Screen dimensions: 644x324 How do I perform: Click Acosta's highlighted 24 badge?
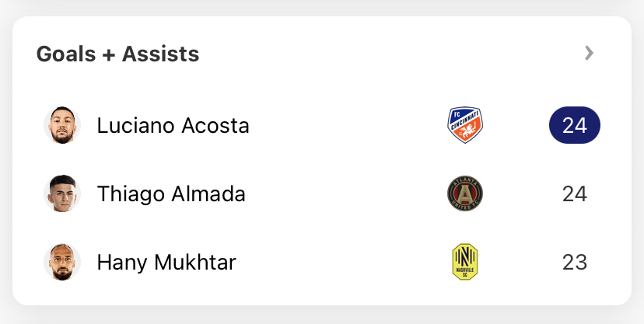click(x=575, y=125)
